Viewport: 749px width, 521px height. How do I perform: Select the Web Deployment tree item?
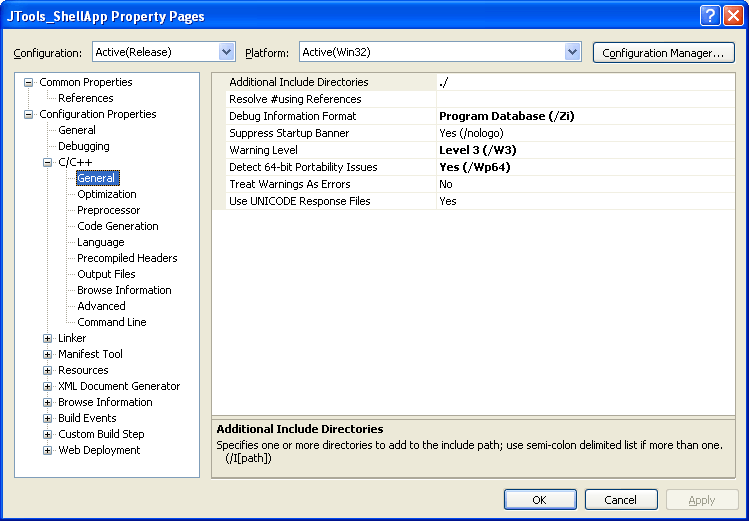(99, 450)
